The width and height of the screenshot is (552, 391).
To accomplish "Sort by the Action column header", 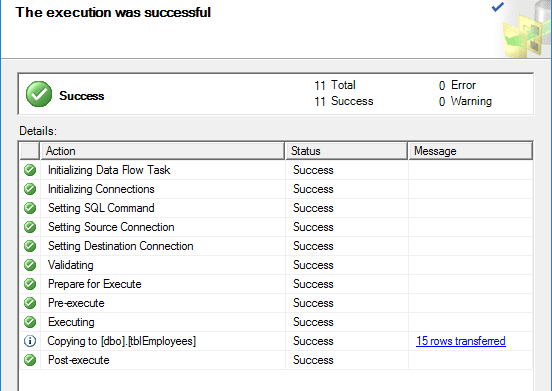I will coord(163,151).
